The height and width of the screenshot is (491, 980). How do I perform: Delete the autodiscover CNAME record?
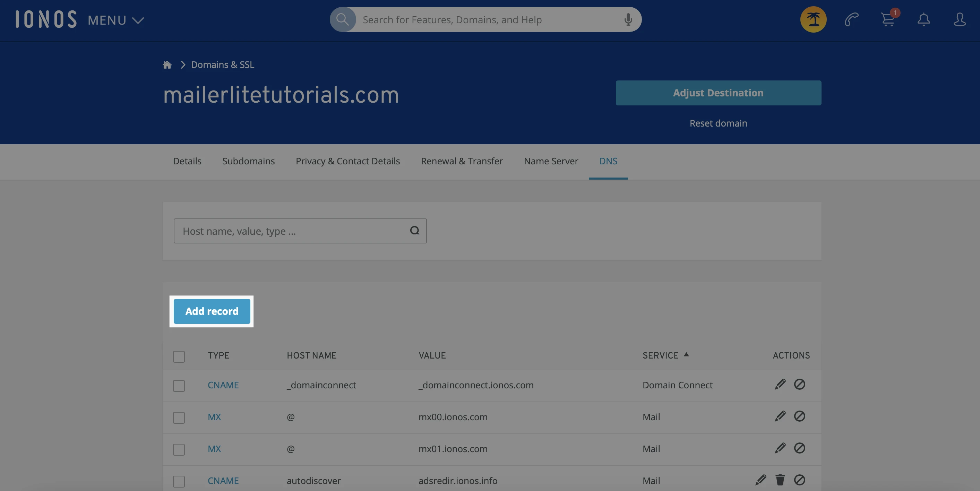click(x=780, y=480)
